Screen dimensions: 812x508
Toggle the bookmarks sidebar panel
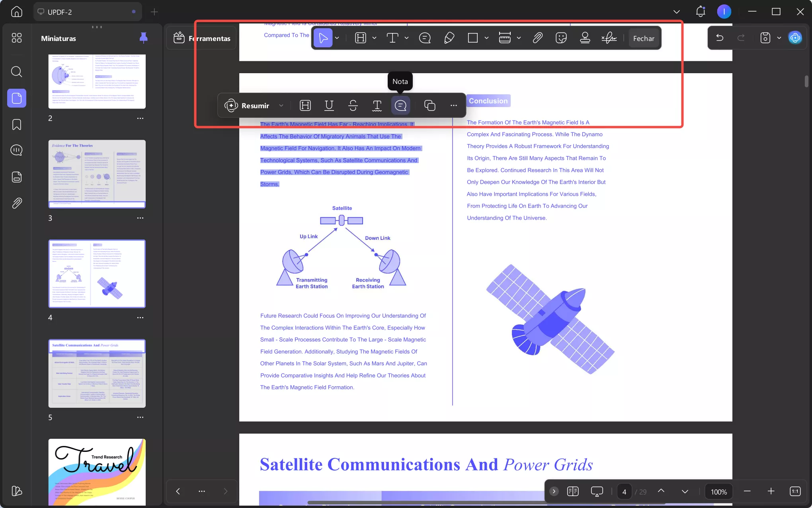(17, 125)
